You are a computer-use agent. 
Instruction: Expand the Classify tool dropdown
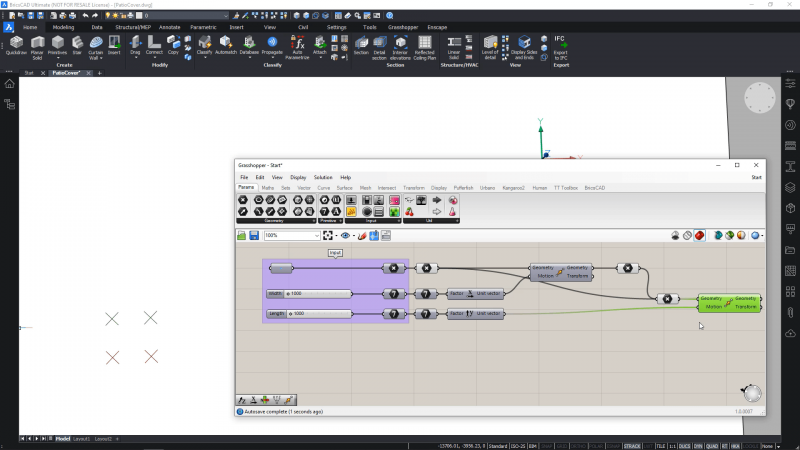(x=204, y=57)
